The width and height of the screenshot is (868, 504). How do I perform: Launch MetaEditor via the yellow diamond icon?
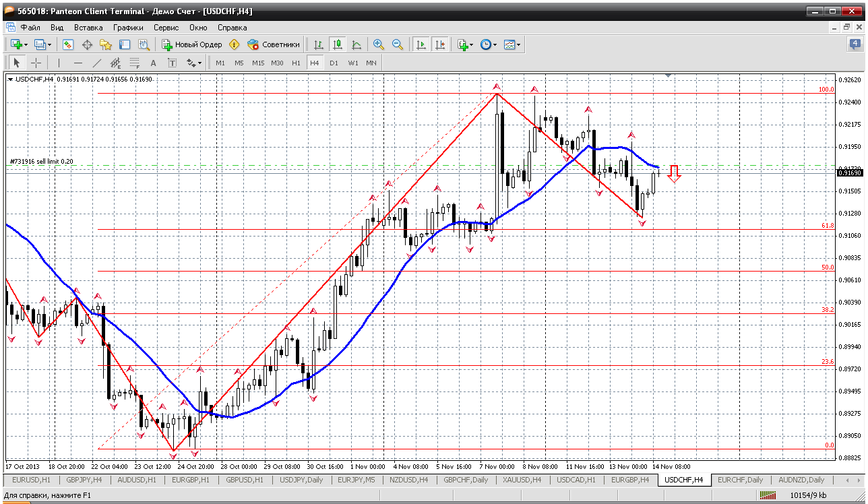click(235, 44)
